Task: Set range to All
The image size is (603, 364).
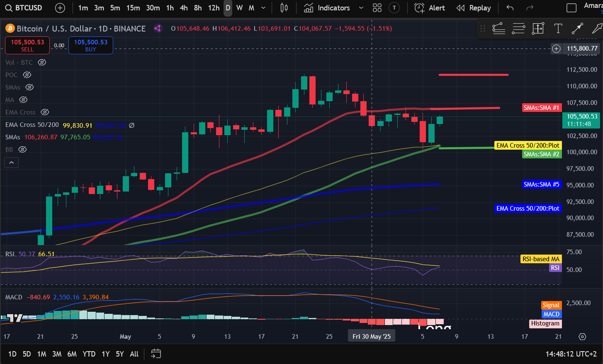Action: [x=134, y=354]
